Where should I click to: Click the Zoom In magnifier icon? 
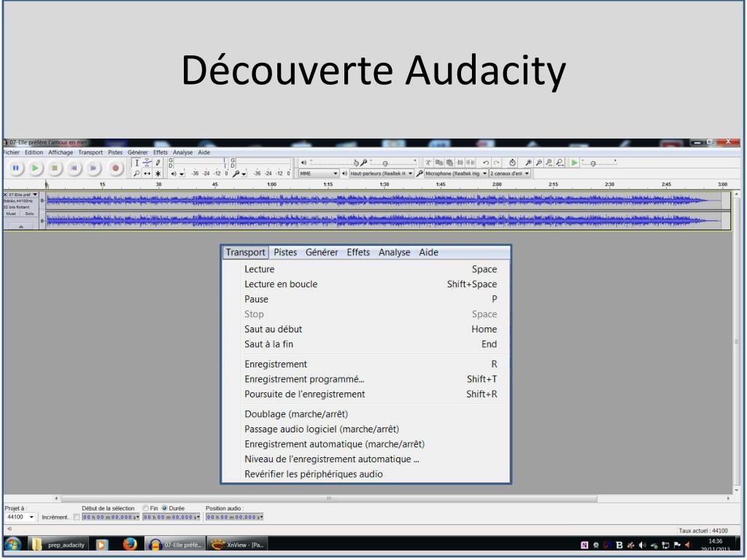[528, 163]
